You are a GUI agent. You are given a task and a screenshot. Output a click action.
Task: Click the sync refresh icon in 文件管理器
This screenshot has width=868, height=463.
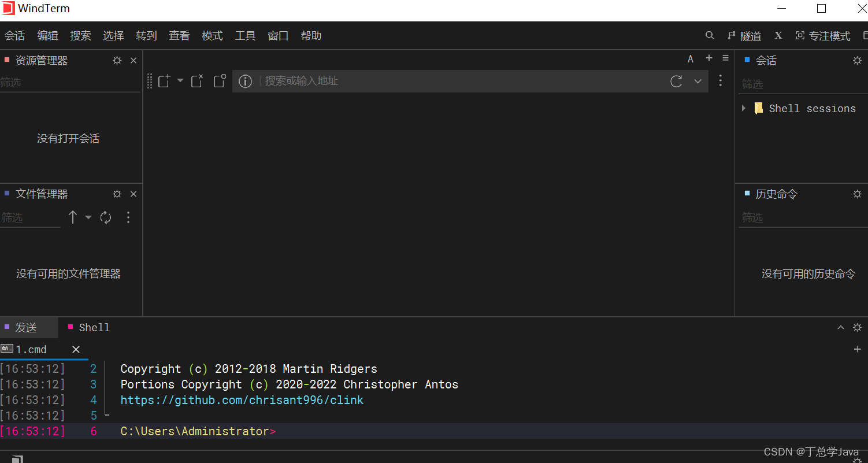click(x=106, y=217)
